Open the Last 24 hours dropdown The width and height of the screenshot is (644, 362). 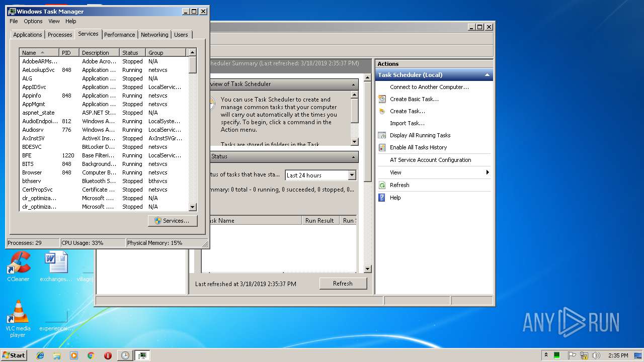[x=352, y=175]
